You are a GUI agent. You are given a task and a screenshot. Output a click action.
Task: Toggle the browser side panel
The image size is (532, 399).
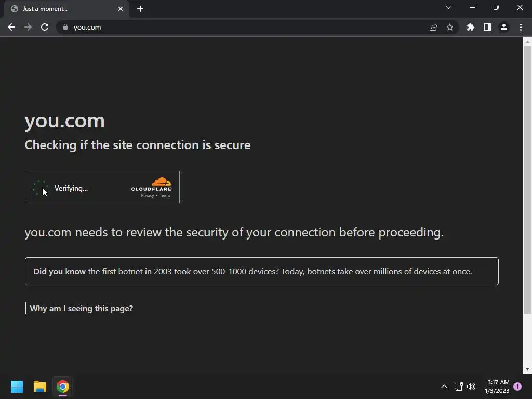tap(487, 27)
